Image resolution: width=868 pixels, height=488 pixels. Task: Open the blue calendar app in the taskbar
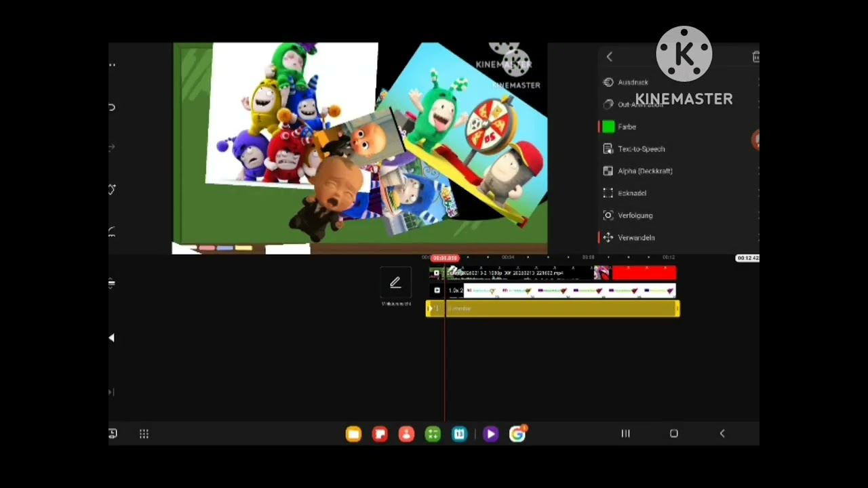459,434
